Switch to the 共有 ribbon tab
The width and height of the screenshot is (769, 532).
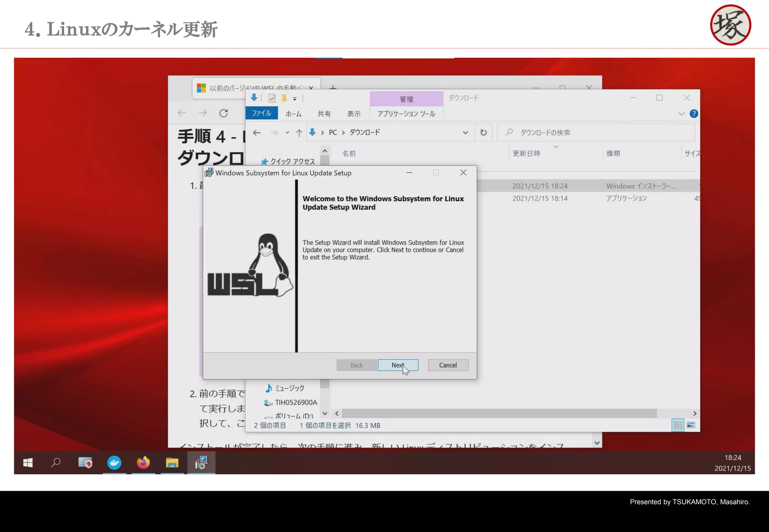(x=324, y=114)
